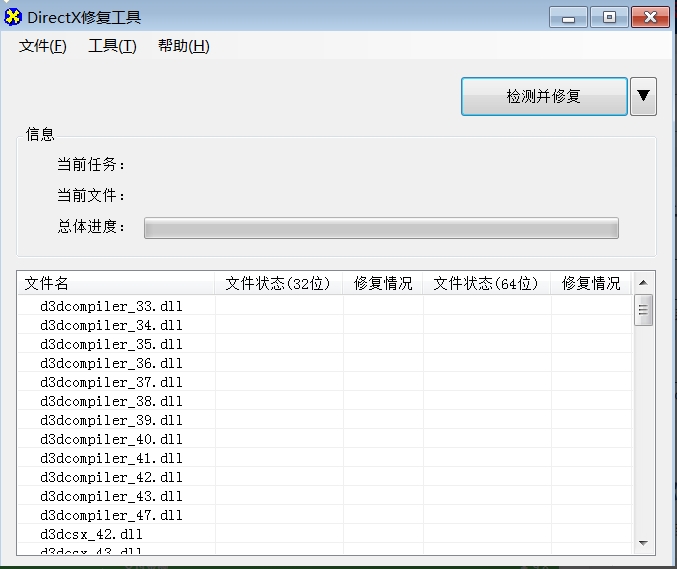Click the DirectX repair tool title icon
Screen dimensions: 677x569
click(x=13, y=17)
